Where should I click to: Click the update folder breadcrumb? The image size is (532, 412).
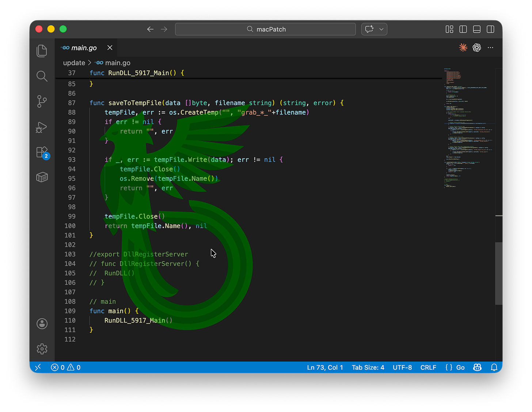point(74,63)
